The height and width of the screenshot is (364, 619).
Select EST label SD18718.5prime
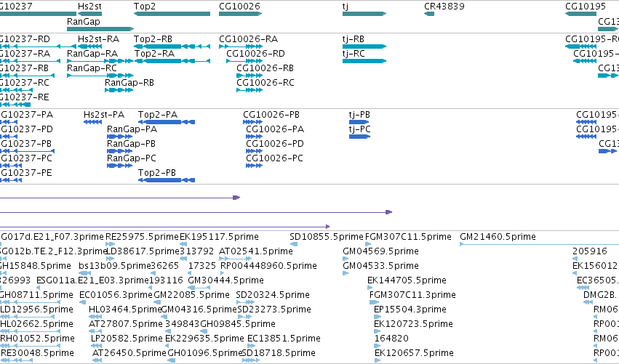[x=279, y=353]
